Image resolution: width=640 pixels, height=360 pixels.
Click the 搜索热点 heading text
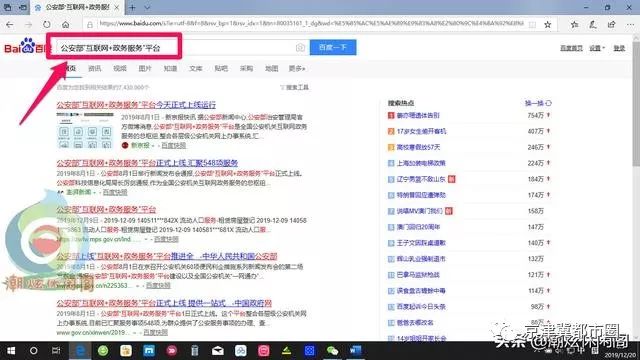400,103
